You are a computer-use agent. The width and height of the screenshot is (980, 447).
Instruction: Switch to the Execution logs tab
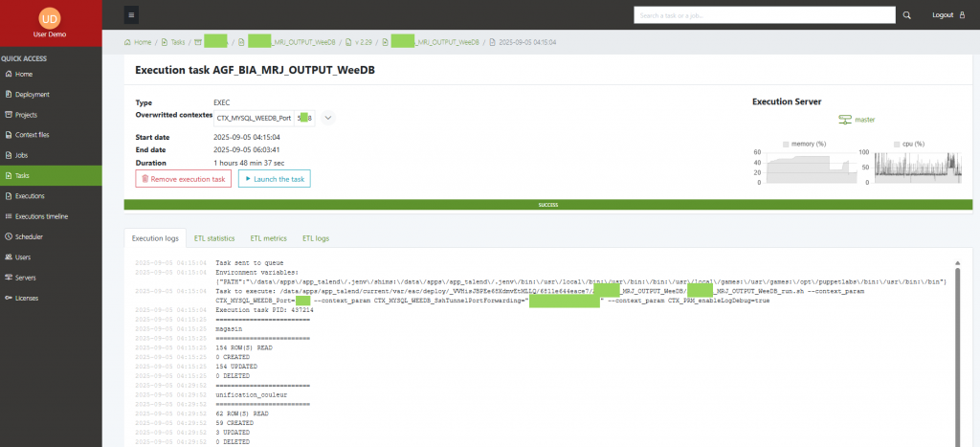pyautogui.click(x=155, y=238)
